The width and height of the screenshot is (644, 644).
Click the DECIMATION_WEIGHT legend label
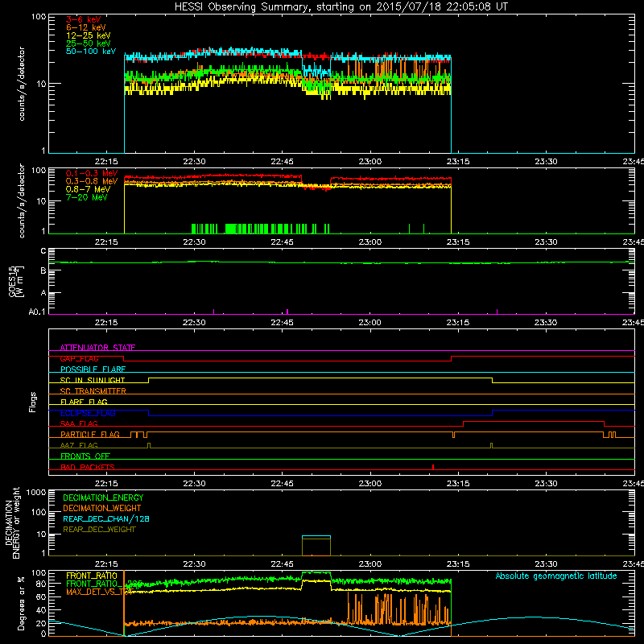click(102, 508)
